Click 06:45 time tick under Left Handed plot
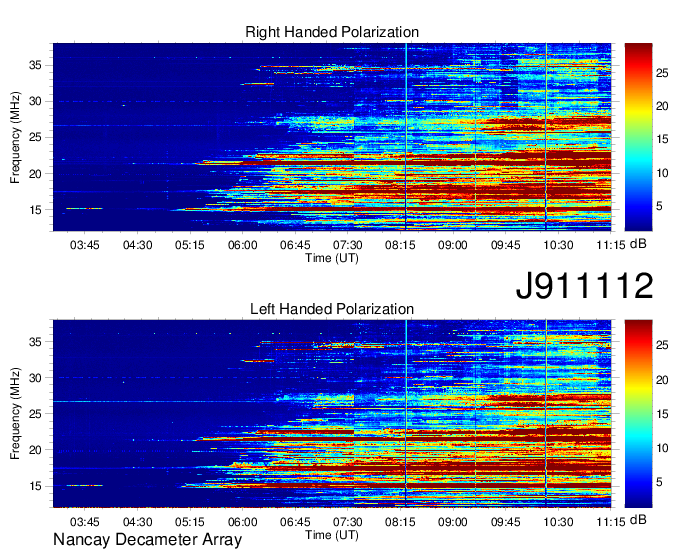The width and height of the screenshot is (680, 552). point(295,522)
